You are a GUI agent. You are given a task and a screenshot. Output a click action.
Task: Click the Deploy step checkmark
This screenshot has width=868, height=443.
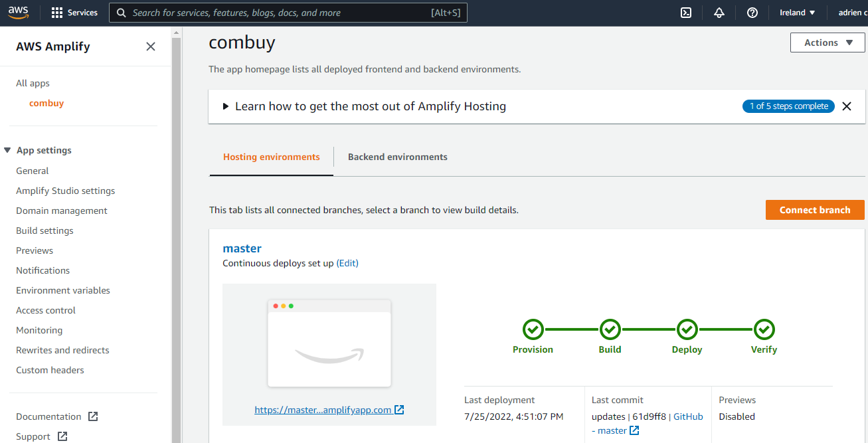pyautogui.click(x=687, y=329)
